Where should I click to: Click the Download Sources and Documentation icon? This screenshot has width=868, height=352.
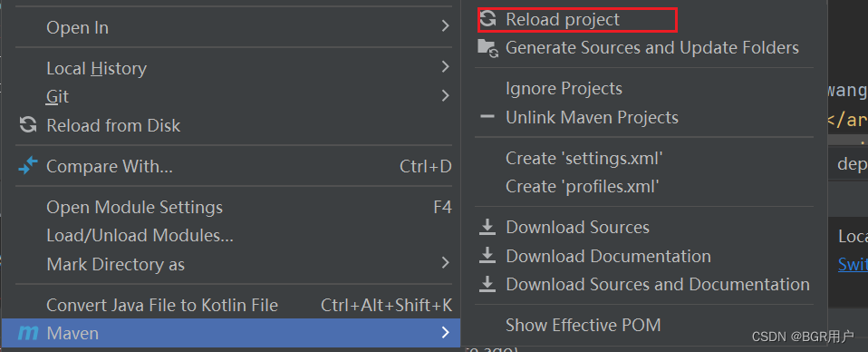487,284
